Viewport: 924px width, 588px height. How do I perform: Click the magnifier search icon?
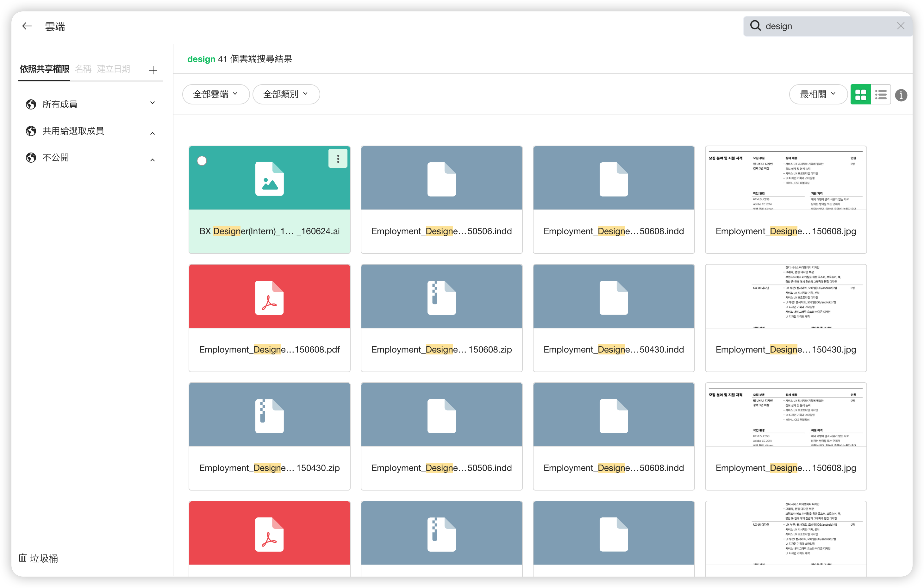tap(755, 26)
